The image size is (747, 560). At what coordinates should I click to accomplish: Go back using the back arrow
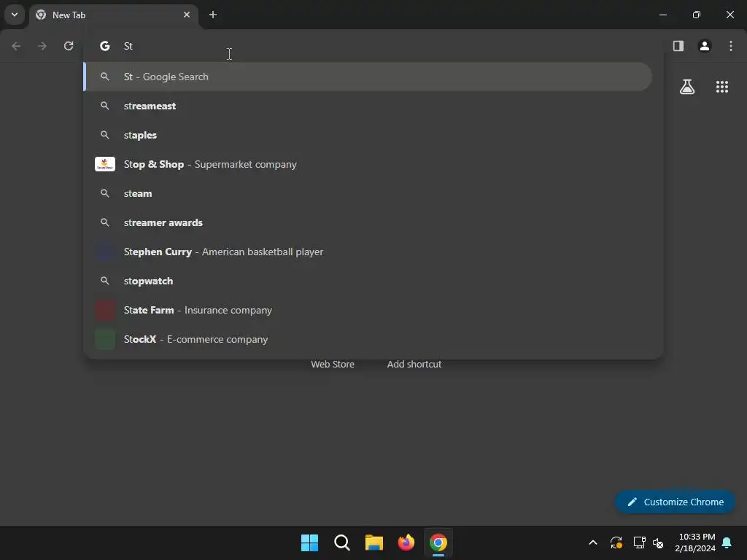[16, 46]
